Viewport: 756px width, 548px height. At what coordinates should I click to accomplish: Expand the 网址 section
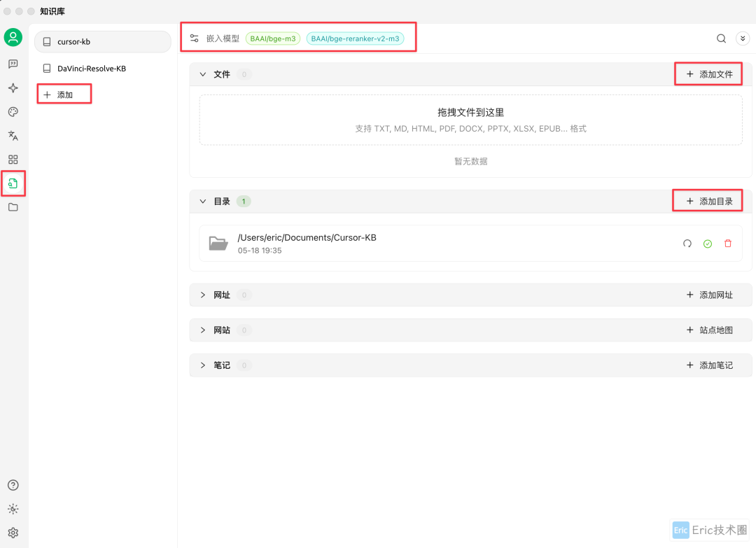(x=203, y=295)
